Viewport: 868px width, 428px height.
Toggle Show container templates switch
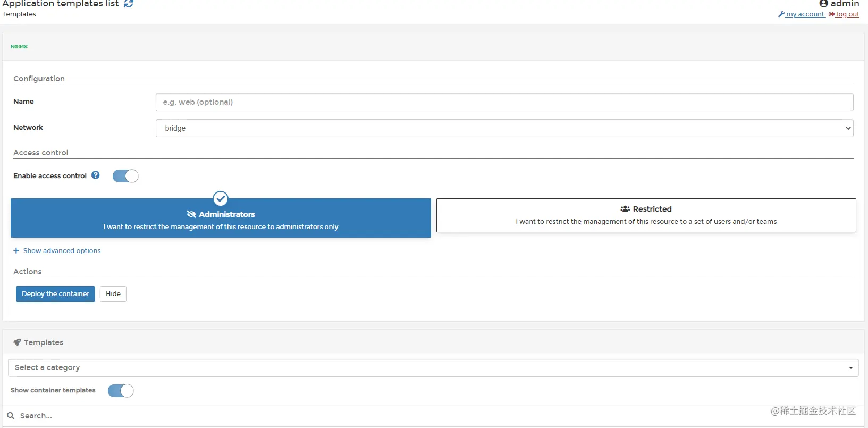(x=121, y=391)
